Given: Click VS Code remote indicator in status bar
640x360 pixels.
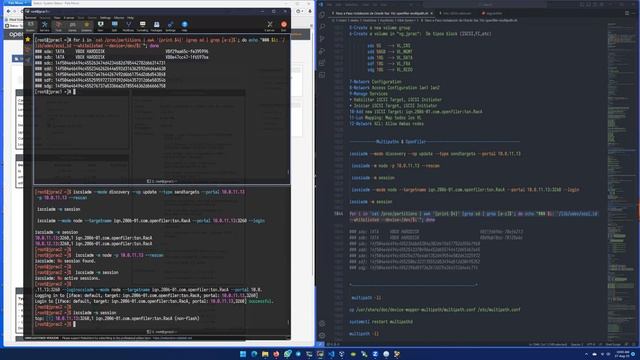Looking at the screenshot, I should tap(320, 344).
